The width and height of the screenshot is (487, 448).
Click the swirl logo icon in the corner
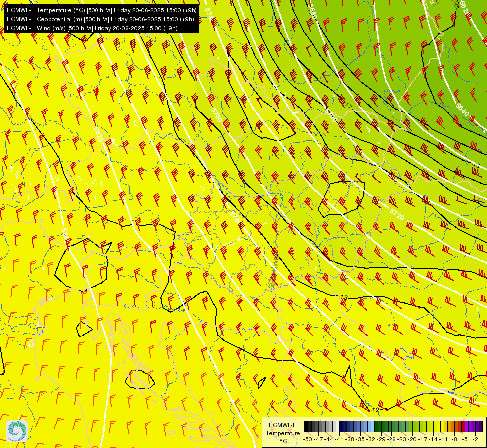pos(17,431)
